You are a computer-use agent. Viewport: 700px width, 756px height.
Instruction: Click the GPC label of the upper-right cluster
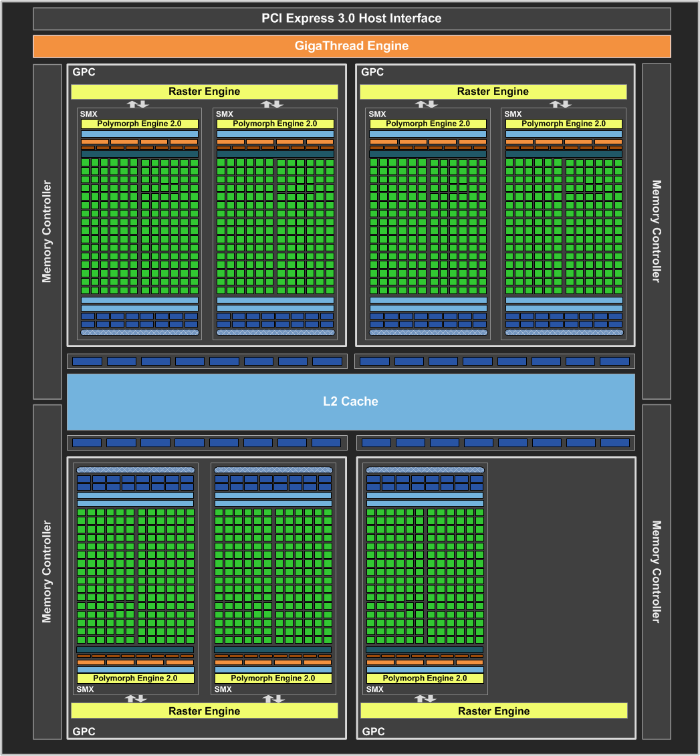[372, 72]
